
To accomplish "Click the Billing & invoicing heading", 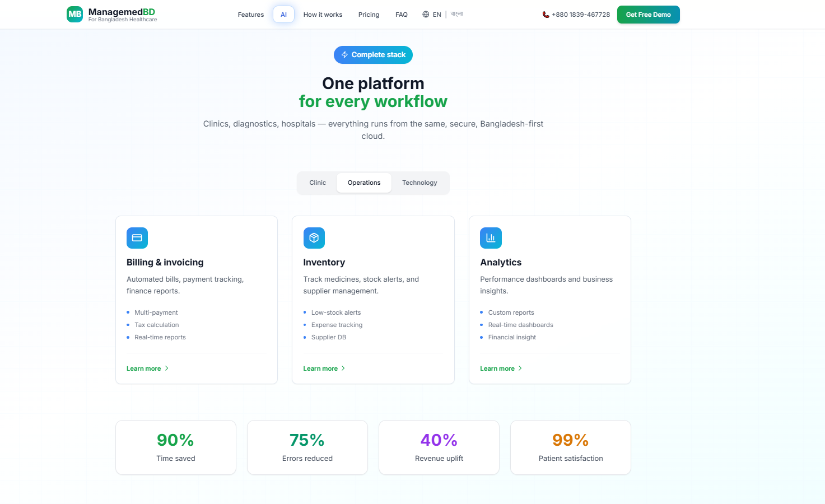I will pos(165,262).
